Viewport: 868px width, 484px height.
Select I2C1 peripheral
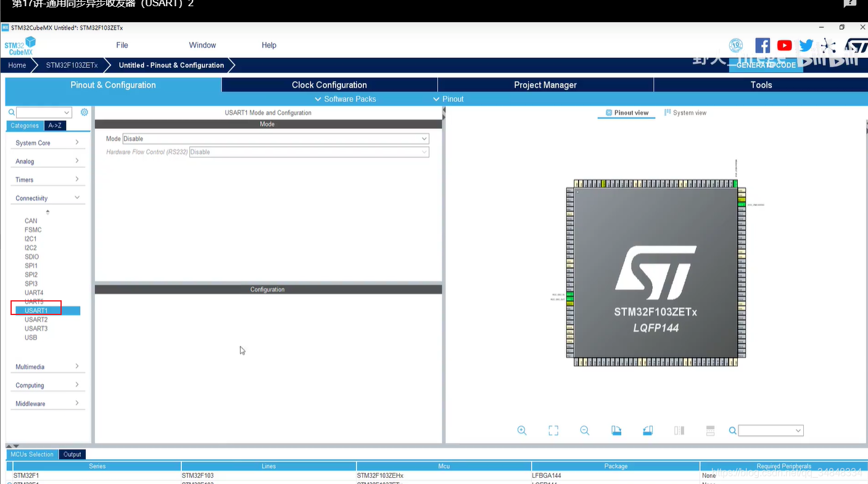pyautogui.click(x=31, y=239)
